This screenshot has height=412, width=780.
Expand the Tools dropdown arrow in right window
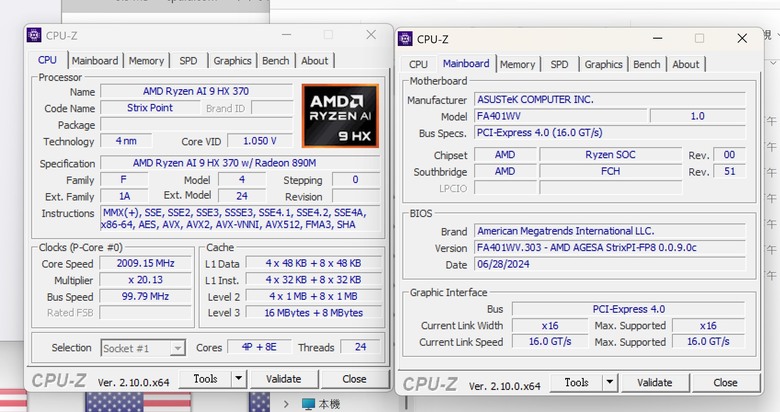609,382
